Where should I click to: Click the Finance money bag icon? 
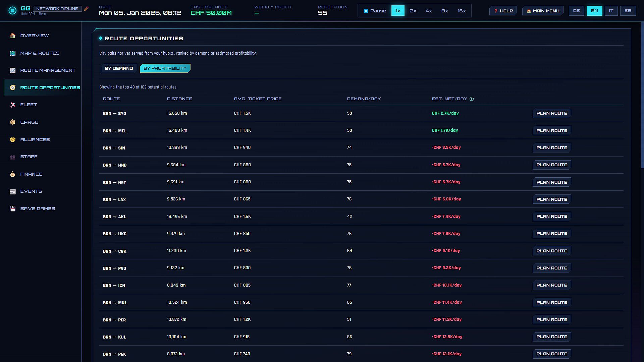coord(13,174)
